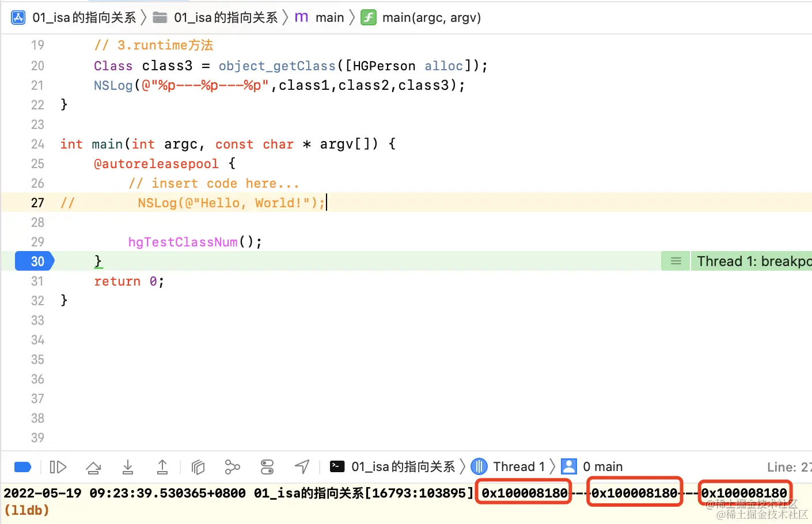Viewport: 812px width, 524px height.
Task: Click HGPerson alloc in line 20
Action: tap(408, 66)
